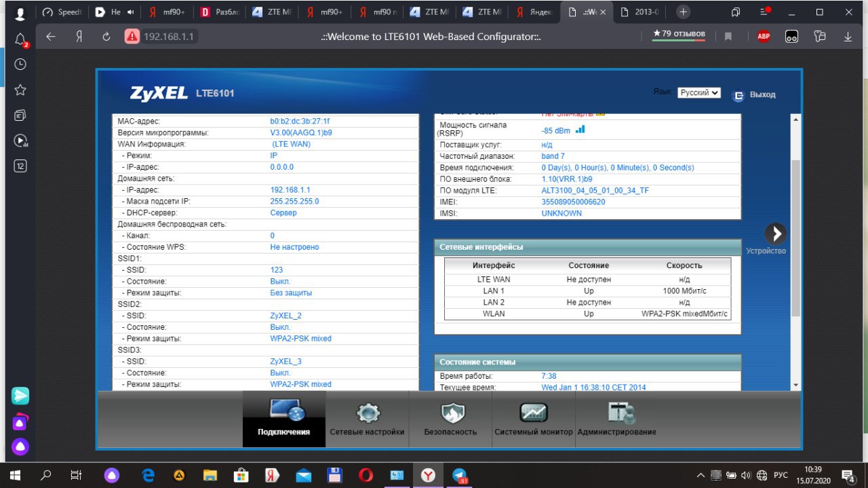Open the Windows action center notifications

(848, 475)
